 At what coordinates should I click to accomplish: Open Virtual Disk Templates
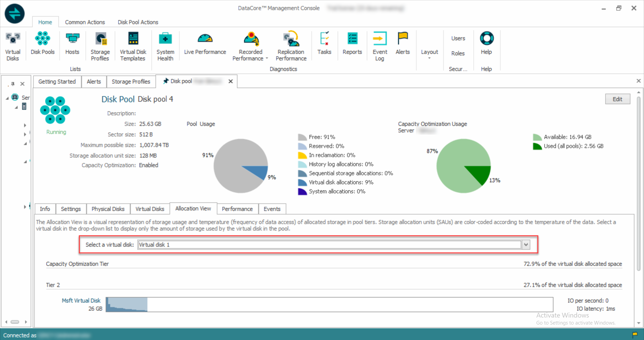pos(133,46)
